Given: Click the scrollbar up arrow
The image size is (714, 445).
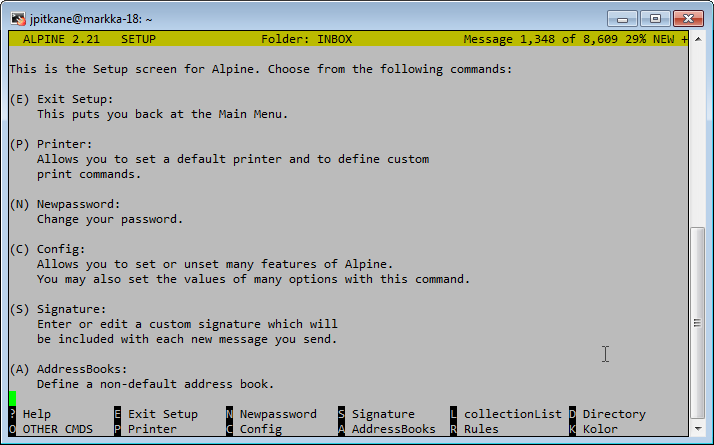Looking at the screenshot, I should [x=698, y=39].
